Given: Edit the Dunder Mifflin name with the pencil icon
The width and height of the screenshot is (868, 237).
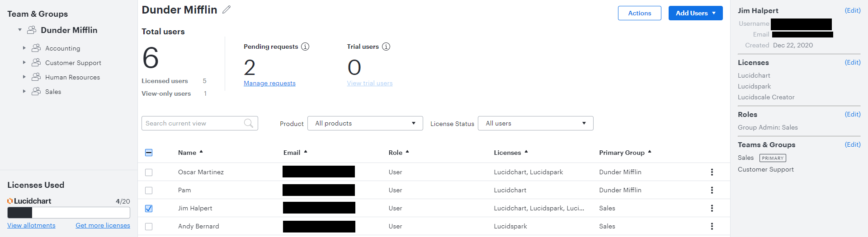Looking at the screenshot, I should (x=226, y=9).
